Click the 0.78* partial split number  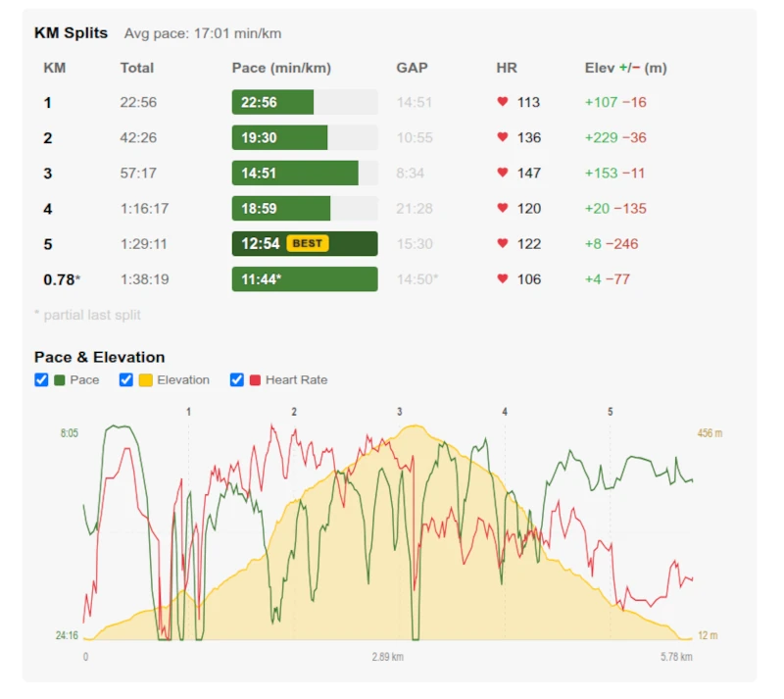pyautogui.click(x=62, y=279)
